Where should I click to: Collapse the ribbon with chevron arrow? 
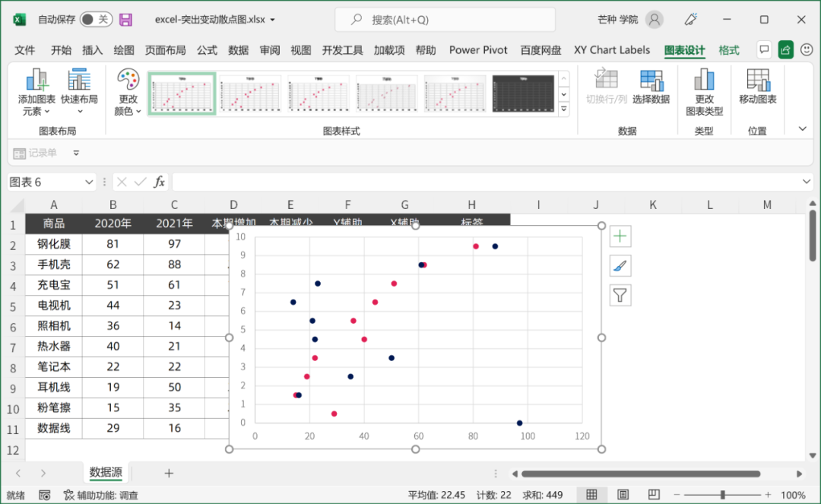803,129
